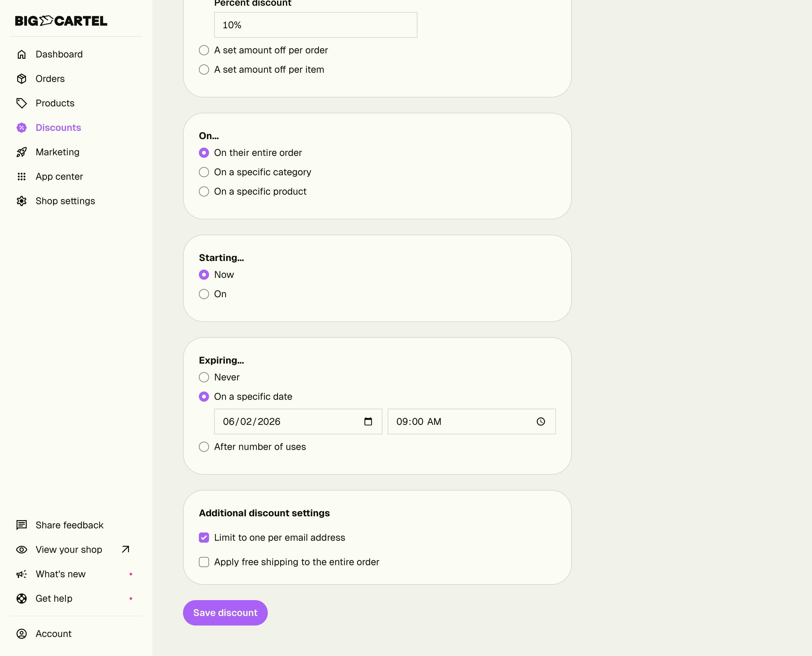Click the Marketing rocket icon

22,152
